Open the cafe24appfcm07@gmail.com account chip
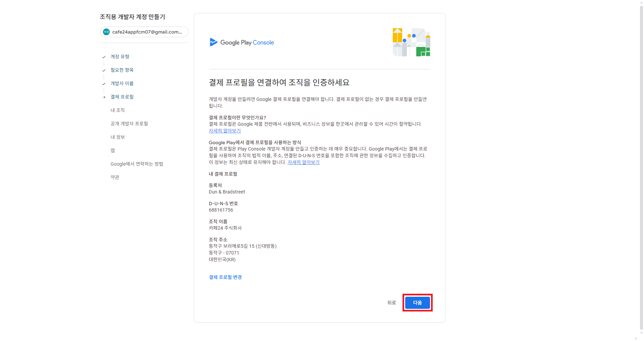The width and height of the screenshot is (644, 341). click(x=144, y=32)
